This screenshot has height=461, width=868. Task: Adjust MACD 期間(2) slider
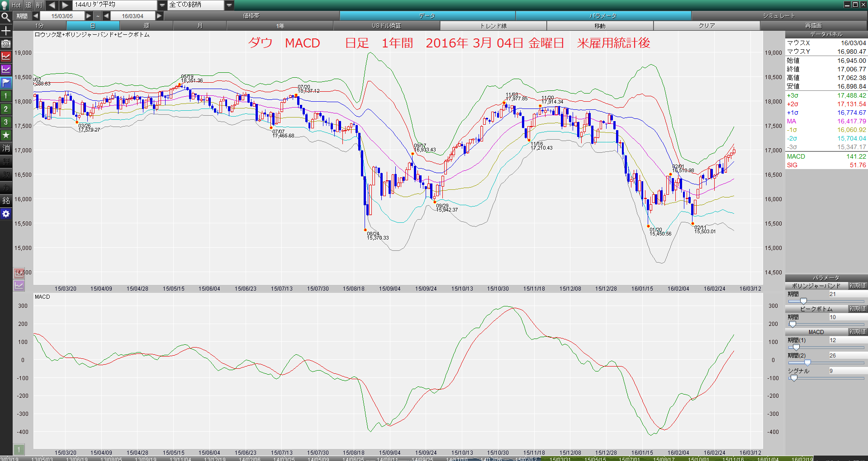tap(807, 362)
